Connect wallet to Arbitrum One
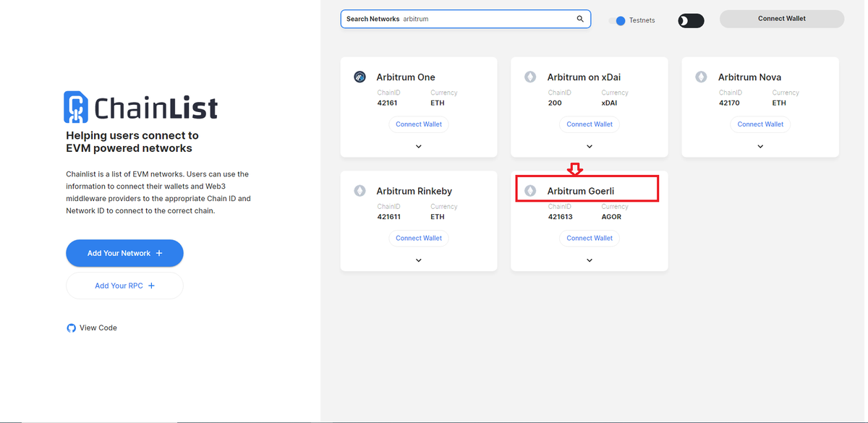The height and width of the screenshot is (423, 868). click(419, 124)
